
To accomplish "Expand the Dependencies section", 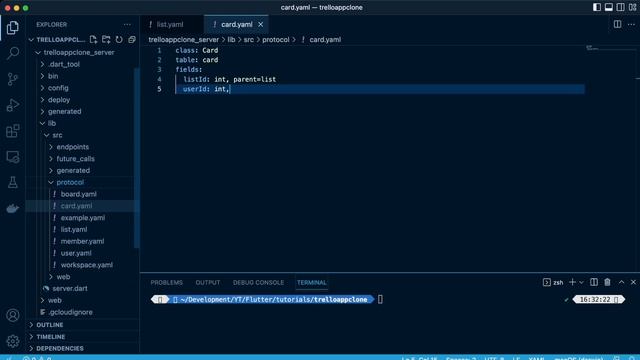I will pos(60,349).
